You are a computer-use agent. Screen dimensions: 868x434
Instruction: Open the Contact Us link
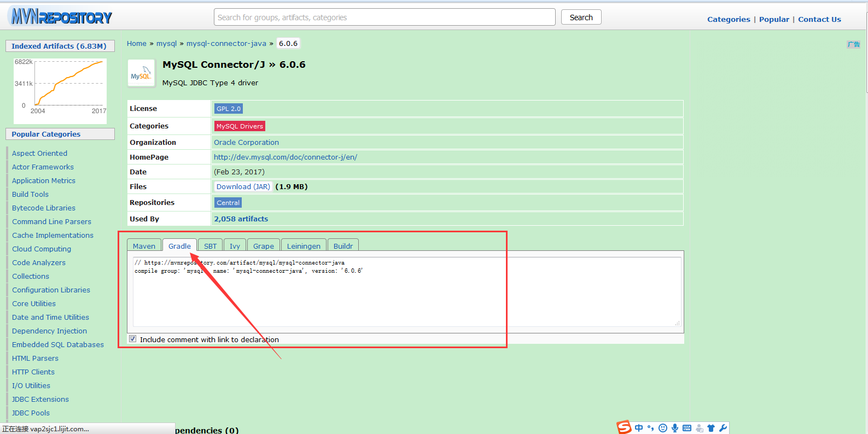click(819, 19)
